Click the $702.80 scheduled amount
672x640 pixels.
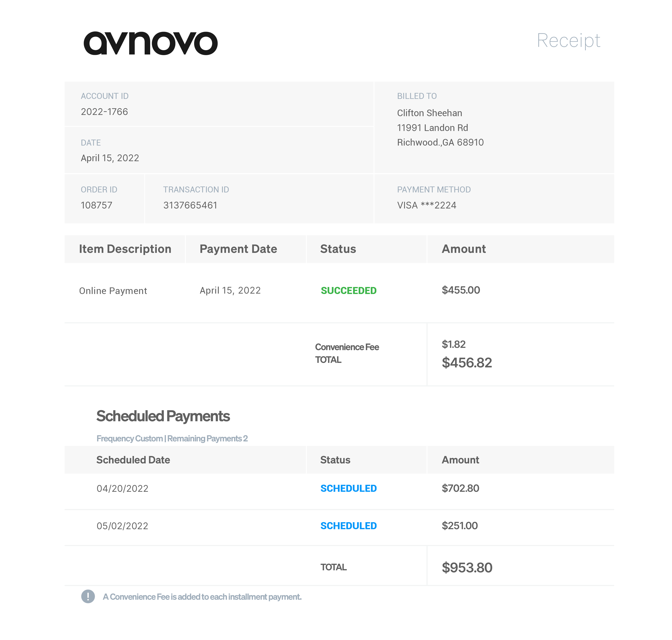pos(460,488)
